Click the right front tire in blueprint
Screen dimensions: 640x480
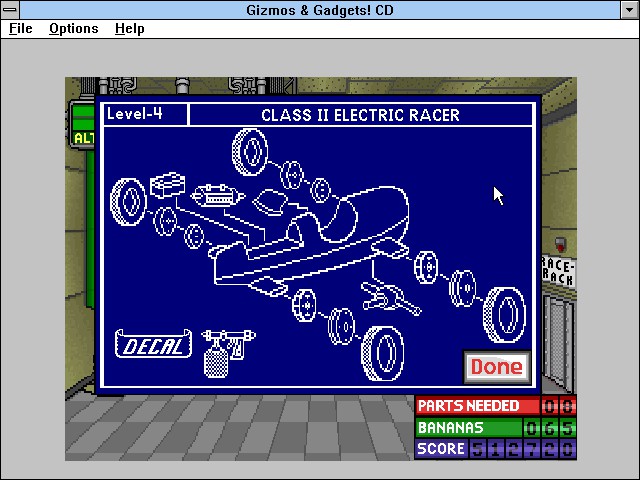504,315
